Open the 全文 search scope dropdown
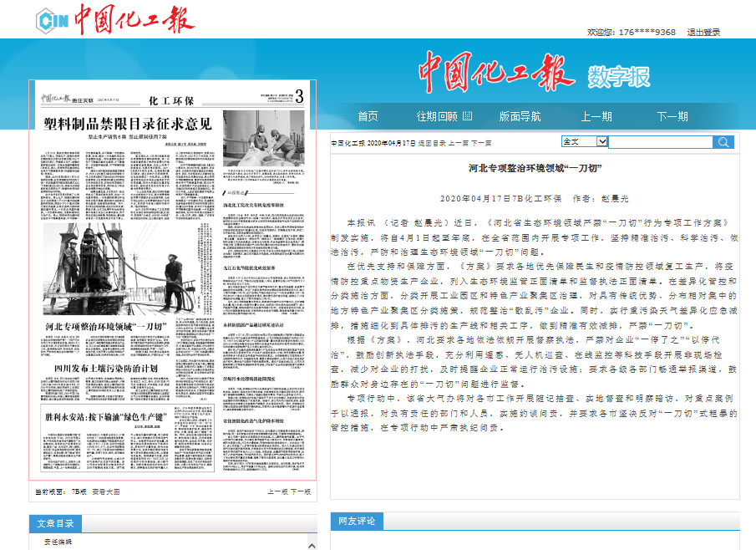The height and width of the screenshot is (550, 756). point(584,142)
